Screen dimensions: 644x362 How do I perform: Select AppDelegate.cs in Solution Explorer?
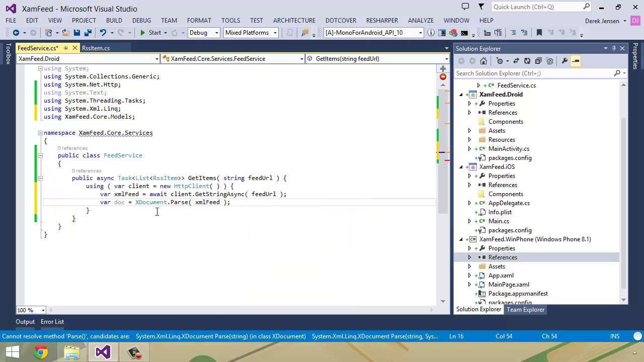pyautogui.click(x=509, y=203)
